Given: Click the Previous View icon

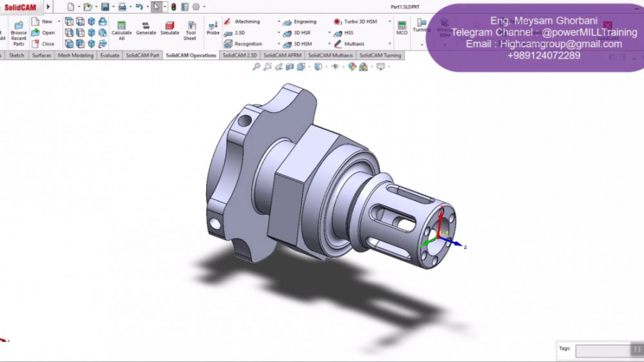Looking at the screenshot, I should pyautogui.click(x=279, y=67).
